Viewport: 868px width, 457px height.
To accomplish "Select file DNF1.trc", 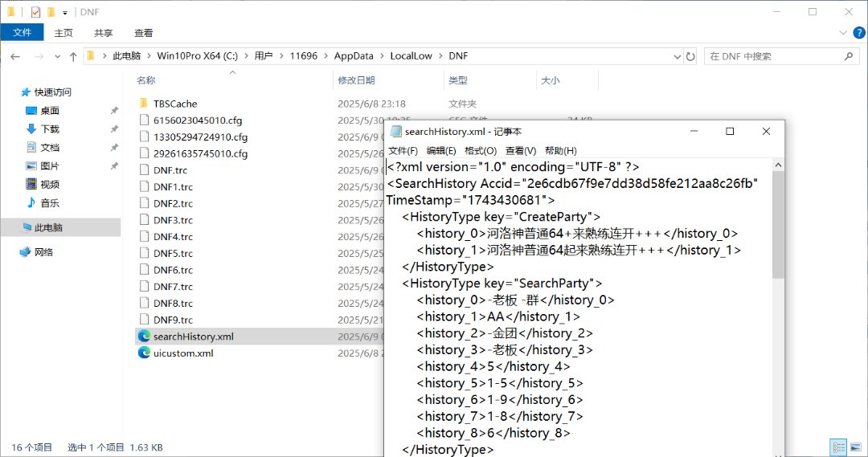I will [174, 187].
